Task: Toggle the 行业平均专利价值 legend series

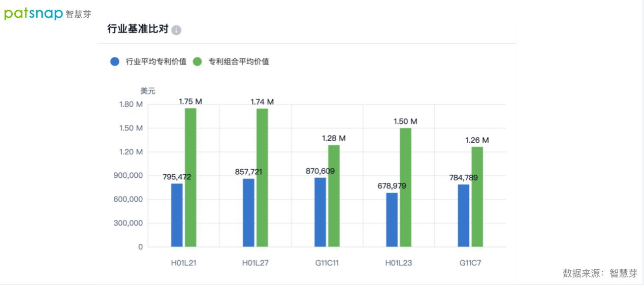Action: 156,61
